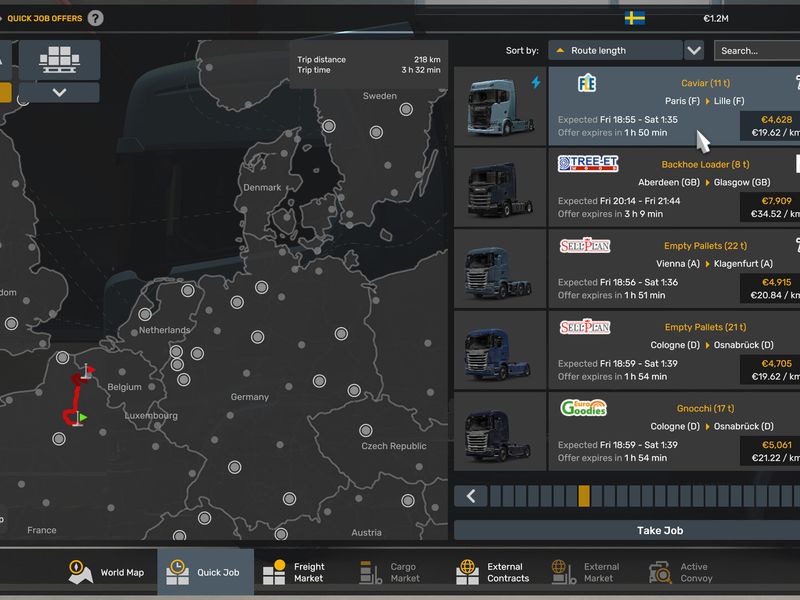Click the cargo pallet filter icon

[60, 60]
